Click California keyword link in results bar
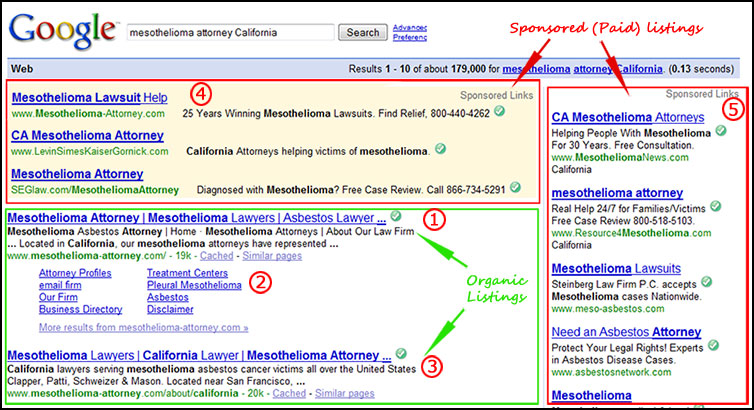This screenshot has width=754, height=410. coord(640,69)
